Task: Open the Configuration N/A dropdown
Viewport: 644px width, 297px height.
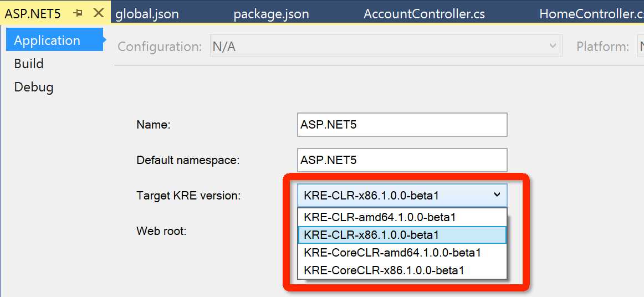Action: [x=386, y=45]
